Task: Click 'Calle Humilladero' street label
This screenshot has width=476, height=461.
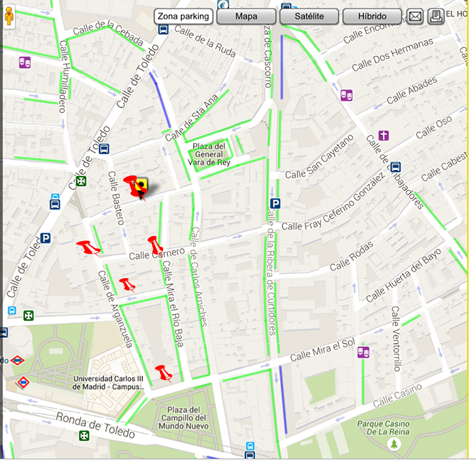Action: 63,76
